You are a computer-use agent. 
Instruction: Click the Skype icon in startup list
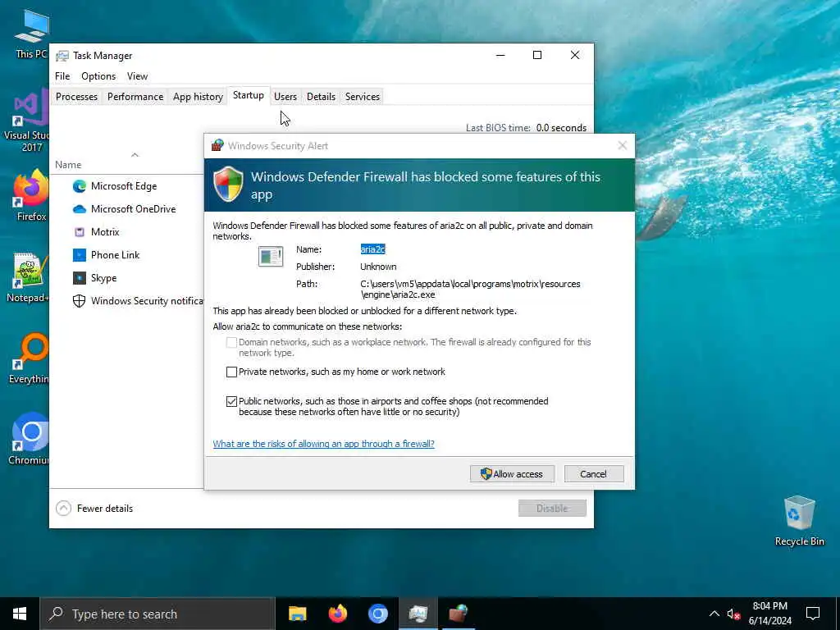coord(80,278)
